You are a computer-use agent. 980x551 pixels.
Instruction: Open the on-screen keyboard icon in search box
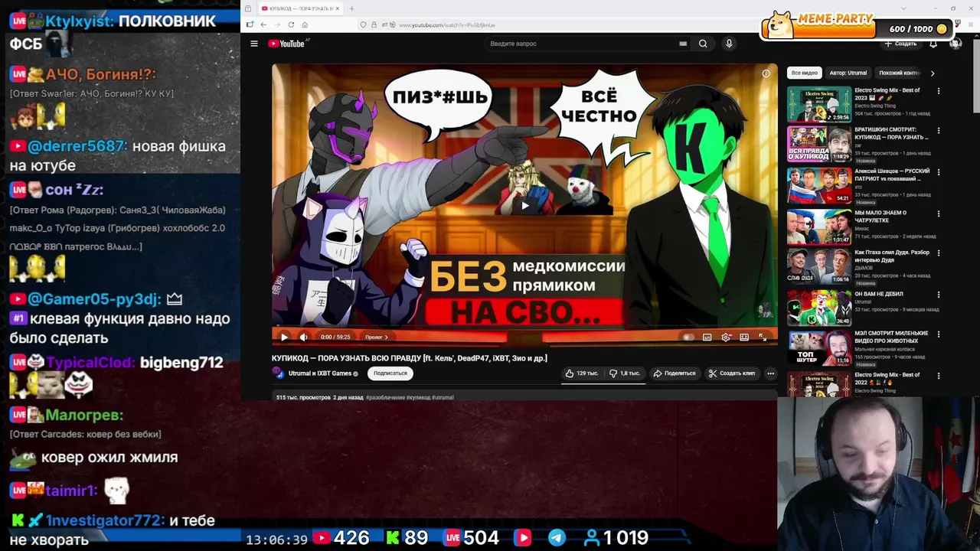click(683, 44)
